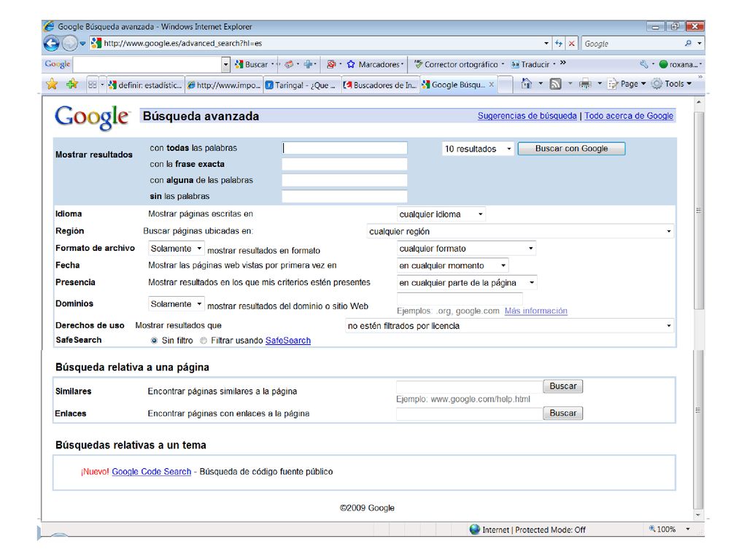Click 'sin las palabras' input field

(344, 196)
